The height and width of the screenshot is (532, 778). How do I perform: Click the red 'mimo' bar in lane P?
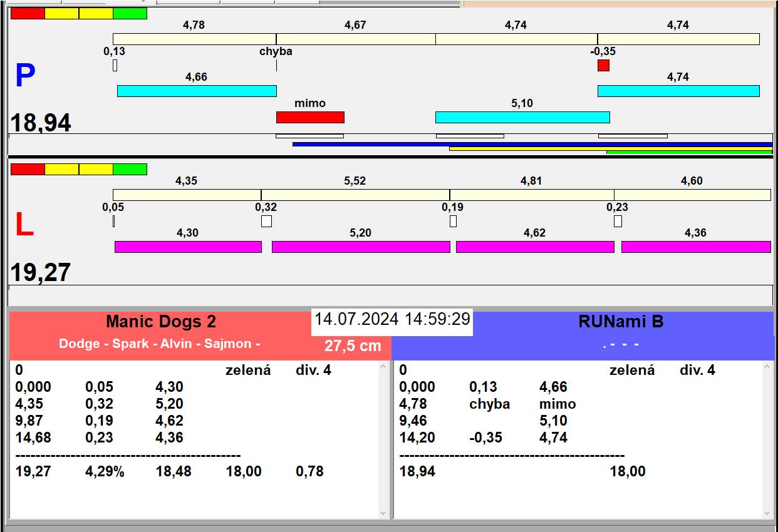pos(310,117)
